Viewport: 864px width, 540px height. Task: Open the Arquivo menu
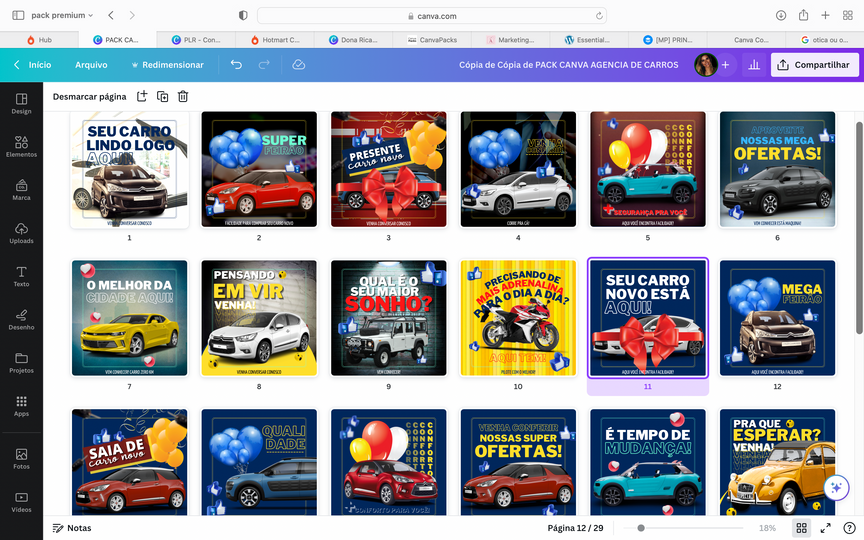[x=91, y=65]
